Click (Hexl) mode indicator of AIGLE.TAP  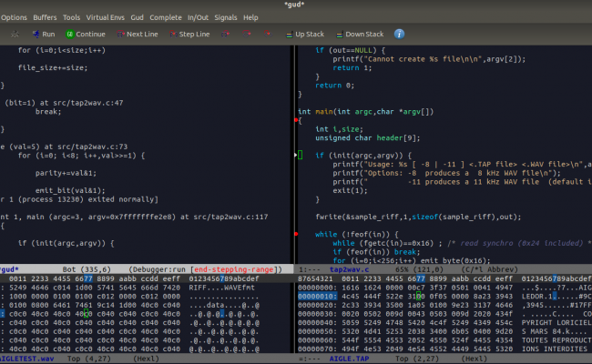pyautogui.click(x=475, y=359)
